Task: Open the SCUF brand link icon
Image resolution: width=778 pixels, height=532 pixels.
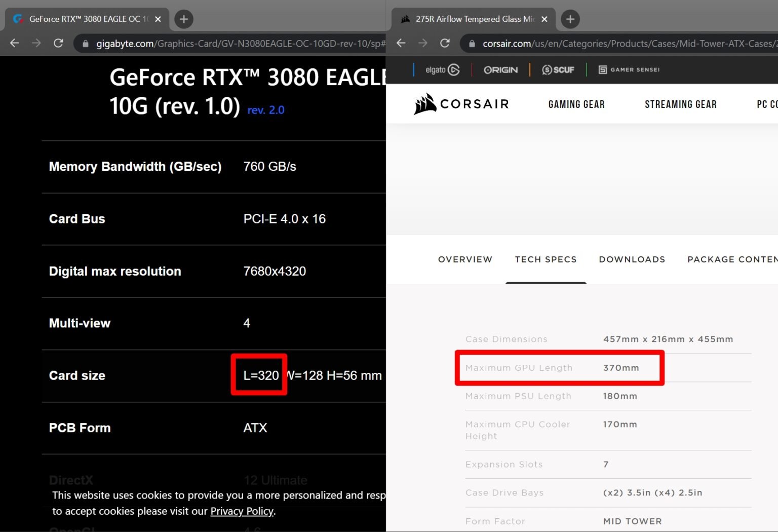Action: pos(558,69)
